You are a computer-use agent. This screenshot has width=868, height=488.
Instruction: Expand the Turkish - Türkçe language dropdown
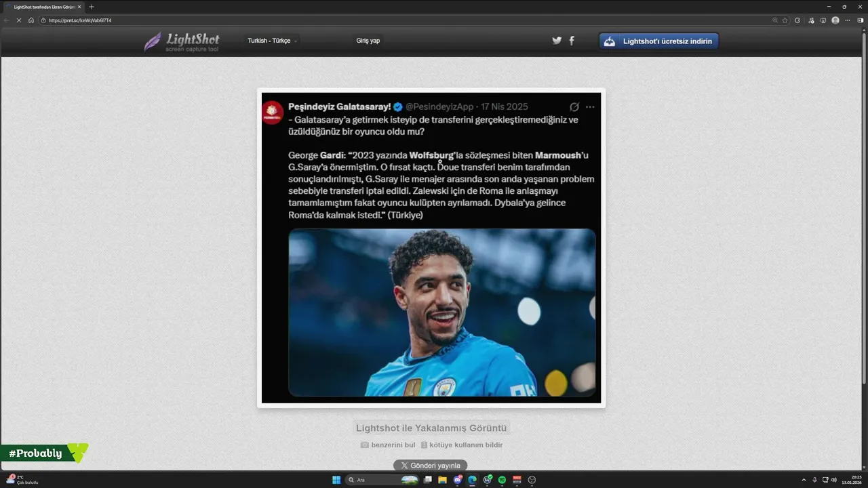[x=273, y=41]
